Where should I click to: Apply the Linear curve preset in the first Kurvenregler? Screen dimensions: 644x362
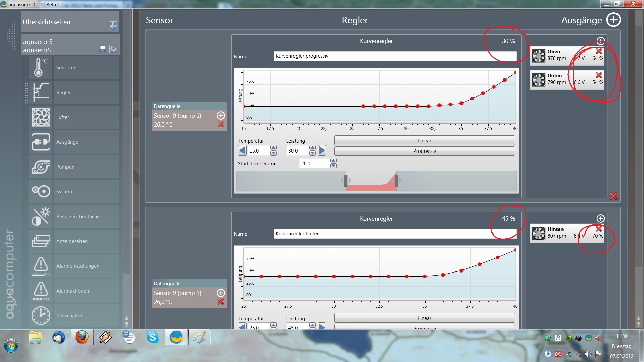coord(424,140)
